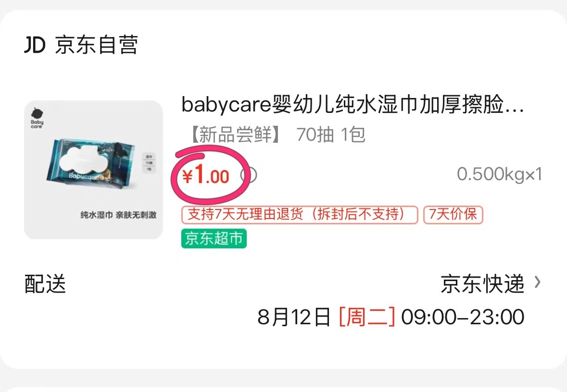Tap the Babycare brand logo on the thumbnail
Image resolution: width=567 pixels, height=392 pixels.
click(x=37, y=118)
